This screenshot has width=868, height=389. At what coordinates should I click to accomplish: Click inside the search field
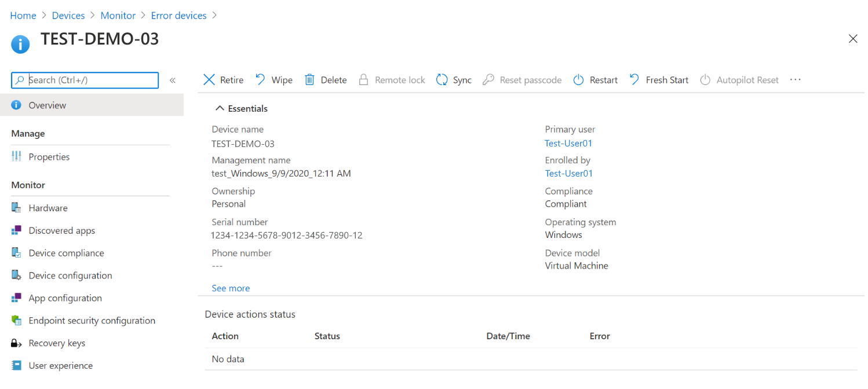point(85,80)
